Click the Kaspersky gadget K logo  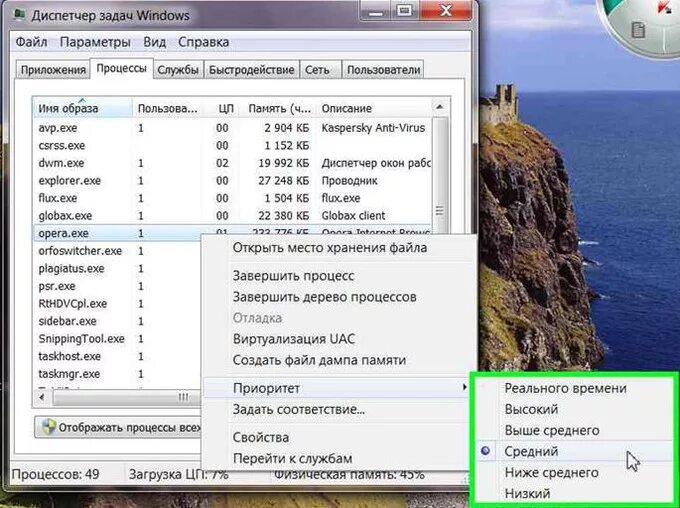pyautogui.click(x=665, y=7)
